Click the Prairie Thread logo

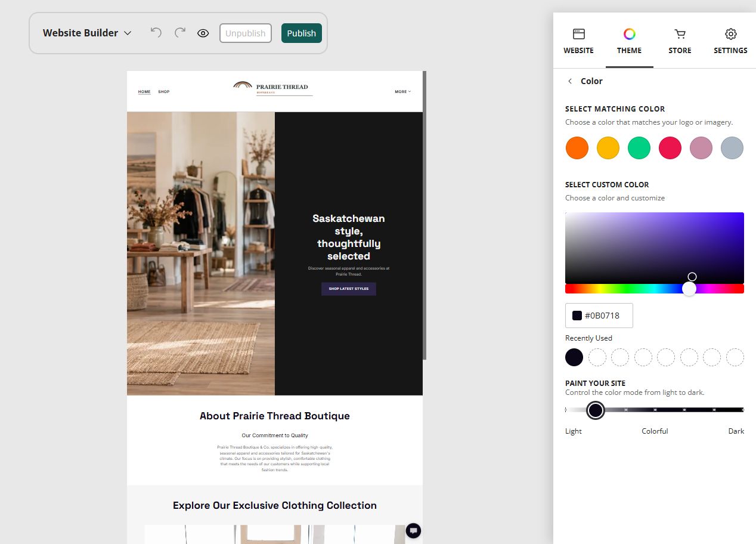pyautogui.click(x=273, y=88)
